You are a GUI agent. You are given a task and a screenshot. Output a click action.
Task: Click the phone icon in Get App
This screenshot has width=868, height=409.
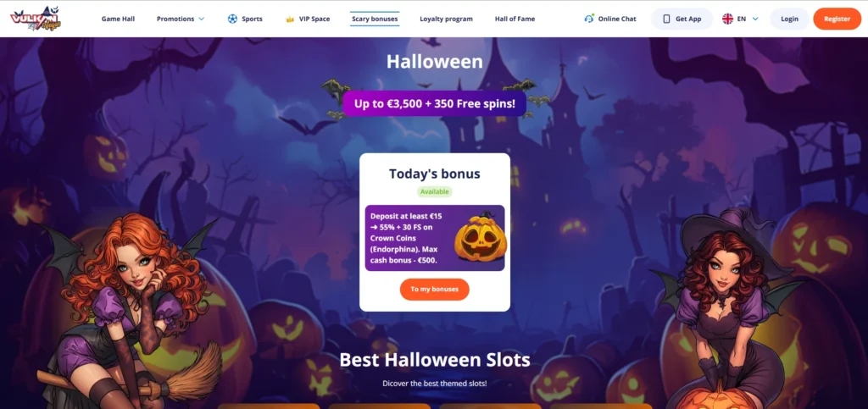tap(666, 19)
